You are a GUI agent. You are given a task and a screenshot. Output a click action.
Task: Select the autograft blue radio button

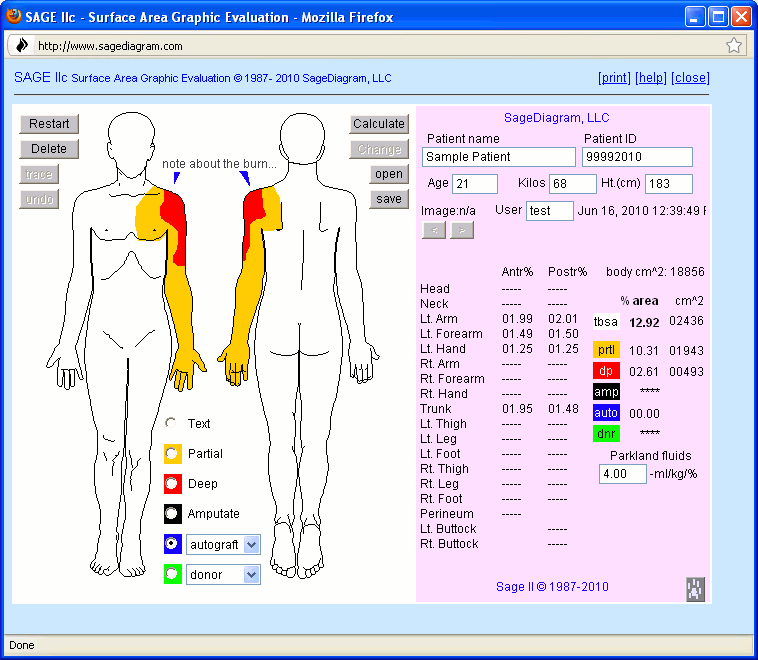[x=171, y=544]
